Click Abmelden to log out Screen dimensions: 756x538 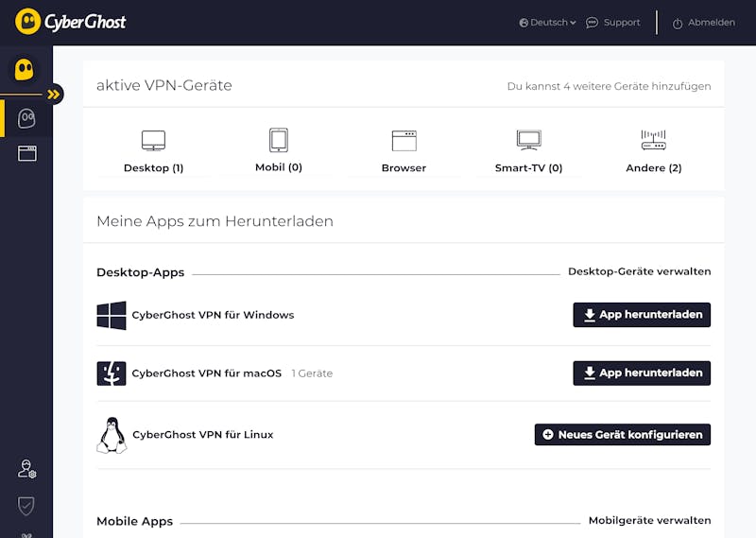pyautogui.click(x=704, y=23)
